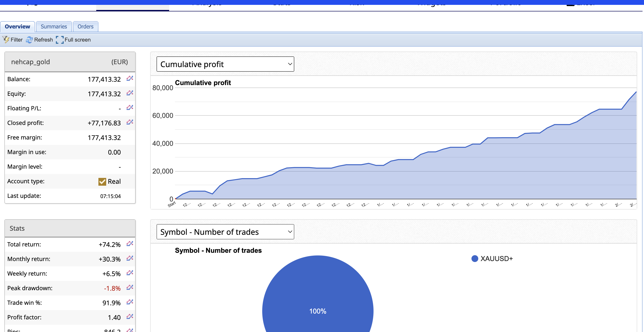Open chart icon next to Balance
The width and height of the screenshot is (644, 332).
click(x=130, y=79)
